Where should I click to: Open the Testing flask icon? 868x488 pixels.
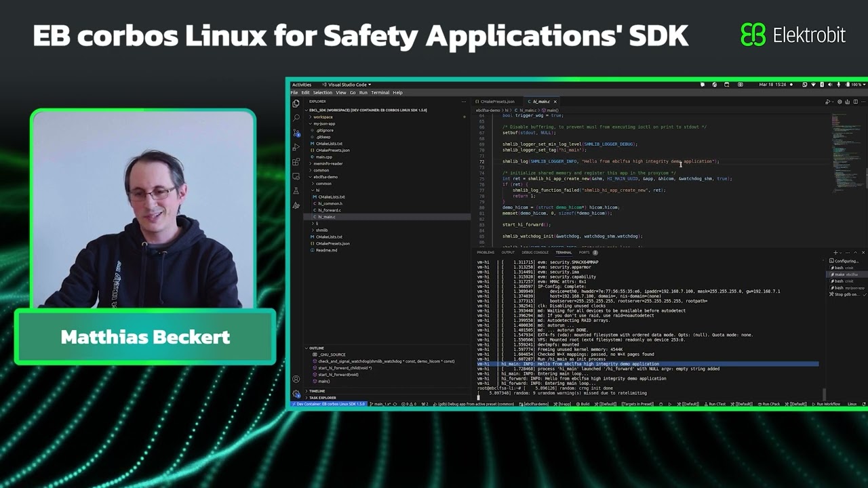296,191
